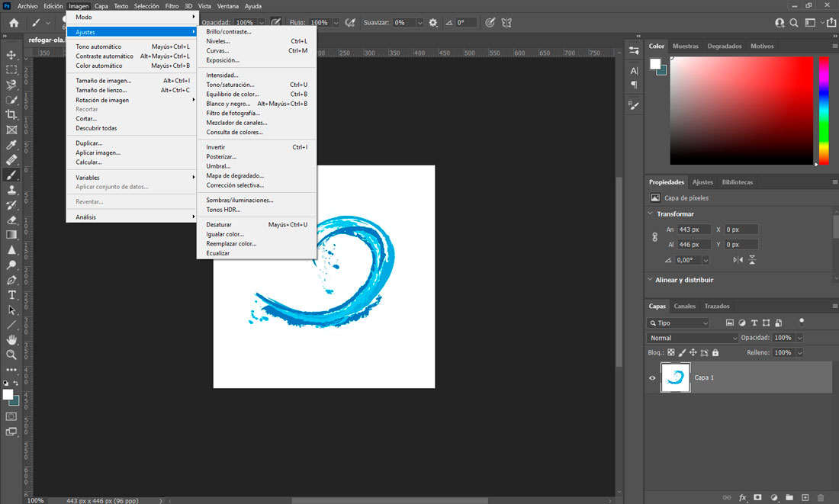Click the foreground color swatch in Color panel
Screen dimensions: 839x504
tap(654, 64)
